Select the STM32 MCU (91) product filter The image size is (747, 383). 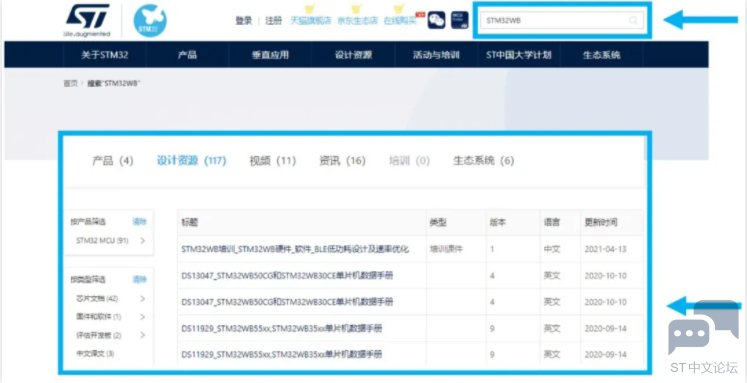click(x=102, y=241)
